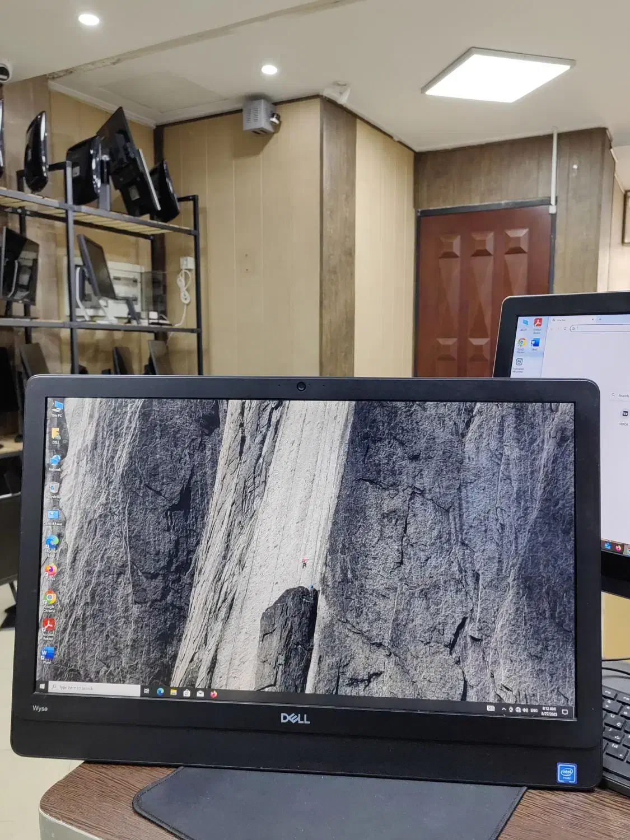The width and height of the screenshot is (630, 840).
Task: Open the Mail app from the taskbar
Action: coord(200,694)
